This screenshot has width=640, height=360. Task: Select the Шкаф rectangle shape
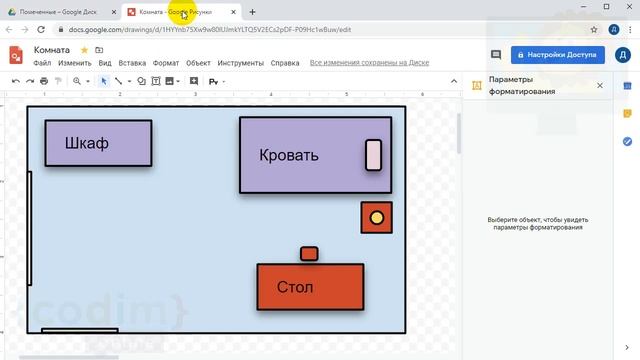pyautogui.click(x=98, y=143)
